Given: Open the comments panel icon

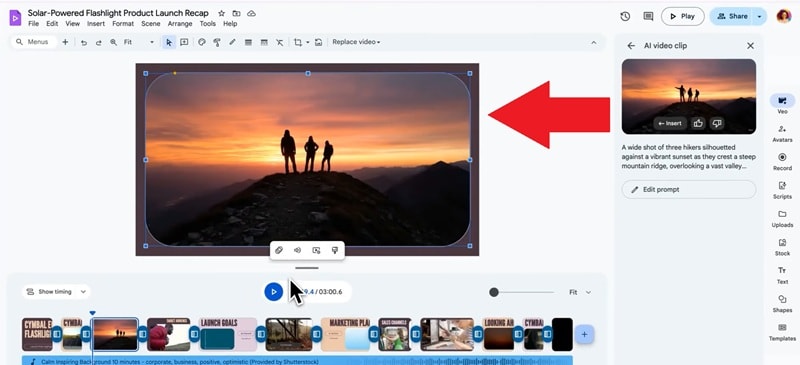Looking at the screenshot, I should point(648,16).
